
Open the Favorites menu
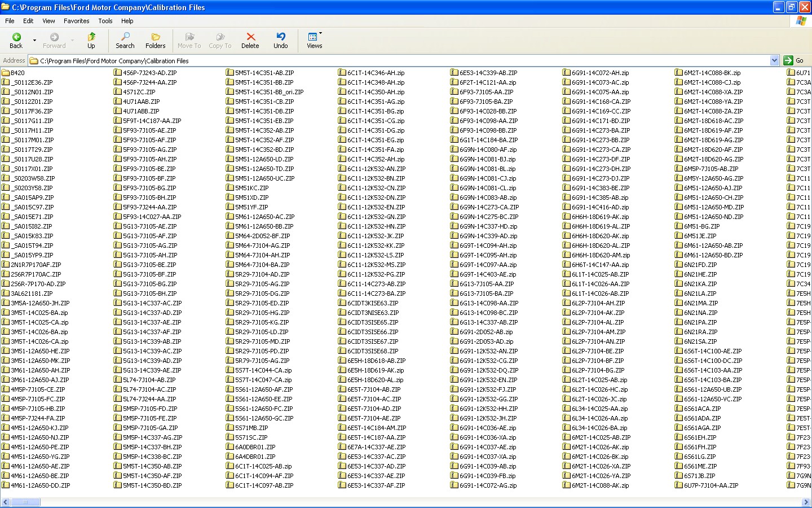(76, 21)
